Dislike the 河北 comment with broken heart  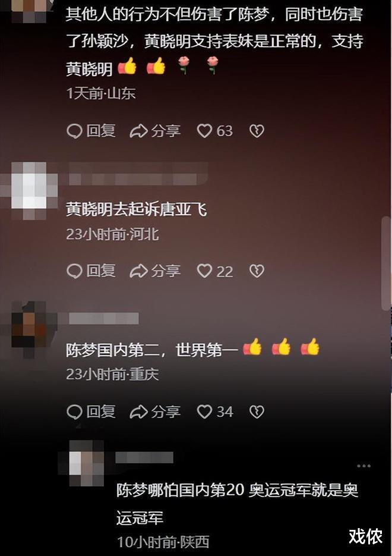pyautogui.click(x=257, y=271)
